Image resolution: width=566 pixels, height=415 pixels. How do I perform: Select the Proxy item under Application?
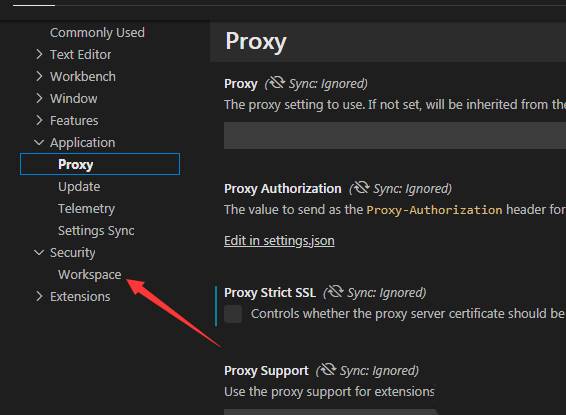point(100,164)
